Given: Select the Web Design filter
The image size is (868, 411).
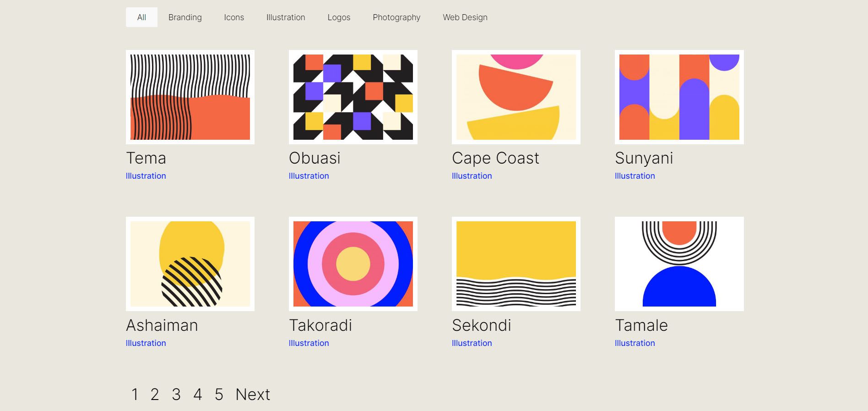Looking at the screenshot, I should (x=465, y=17).
